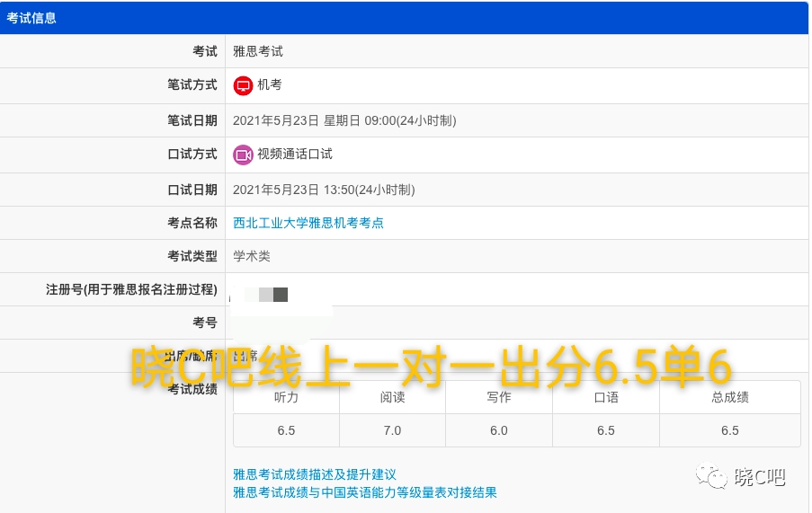Click the 视频通话口试 text
This screenshot has height=513, width=812.
(x=295, y=155)
